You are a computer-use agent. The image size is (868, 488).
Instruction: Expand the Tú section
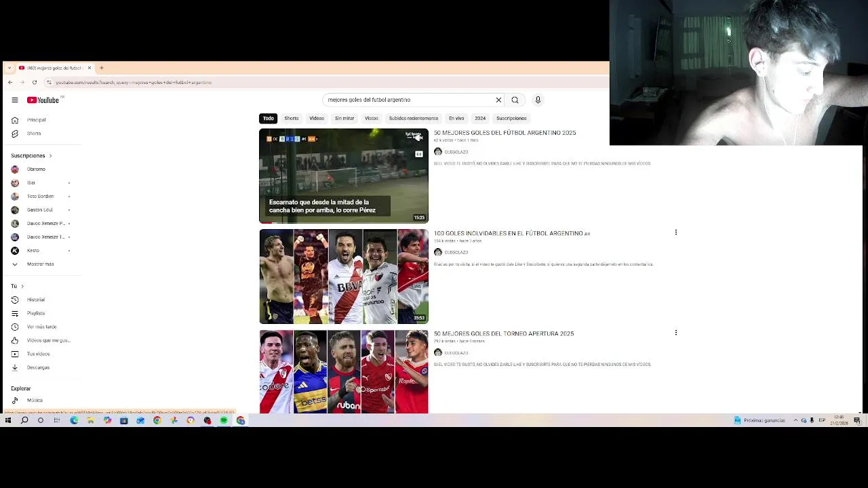pyautogui.click(x=17, y=286)
